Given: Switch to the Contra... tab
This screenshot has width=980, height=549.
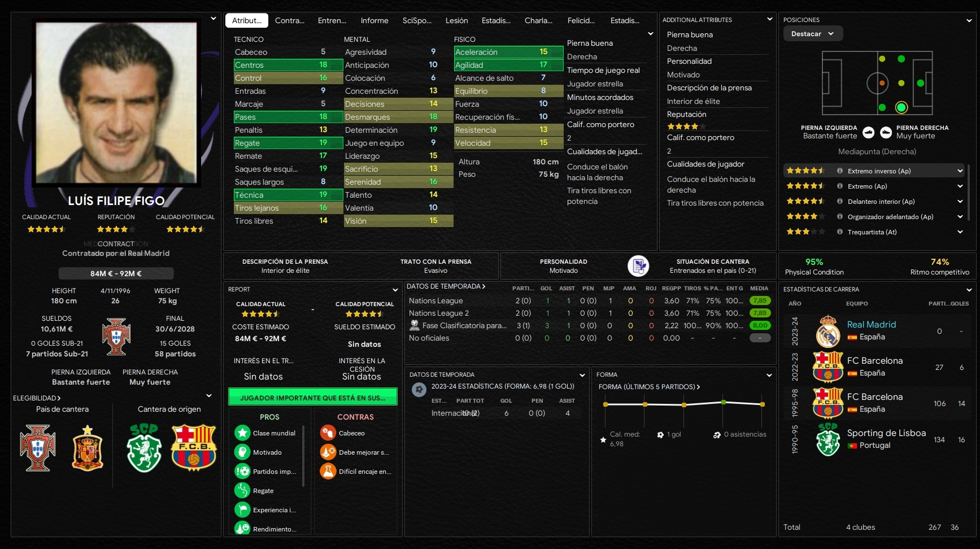Looking at the screenshot, I should [290, 20].
